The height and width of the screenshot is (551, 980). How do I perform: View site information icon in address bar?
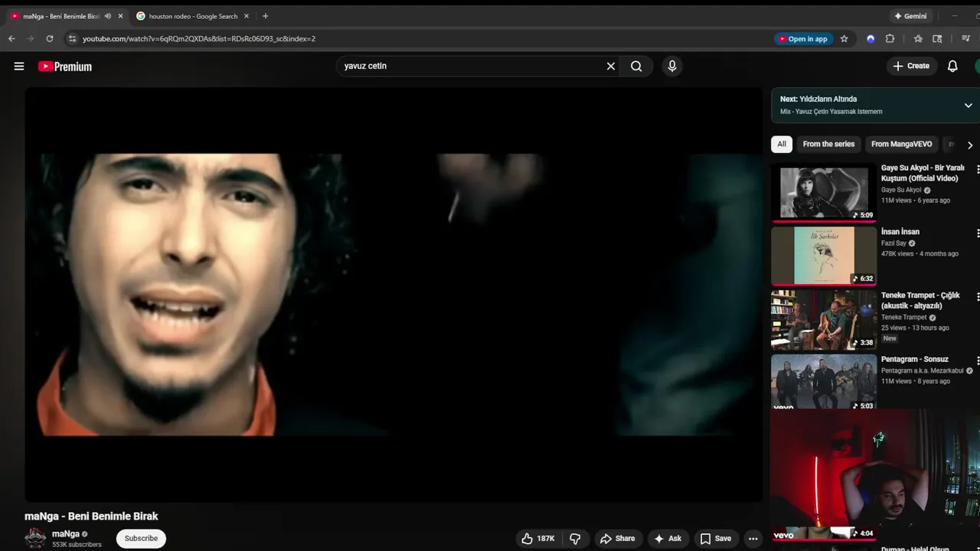pyautogui.click(x=72, y=38)
